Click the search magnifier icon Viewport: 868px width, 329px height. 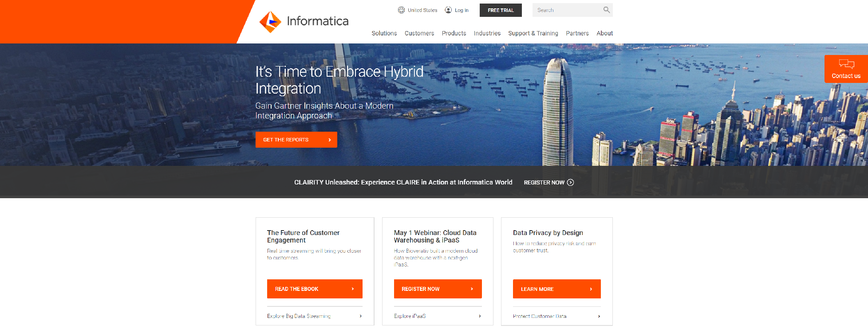tap(606, 10)
